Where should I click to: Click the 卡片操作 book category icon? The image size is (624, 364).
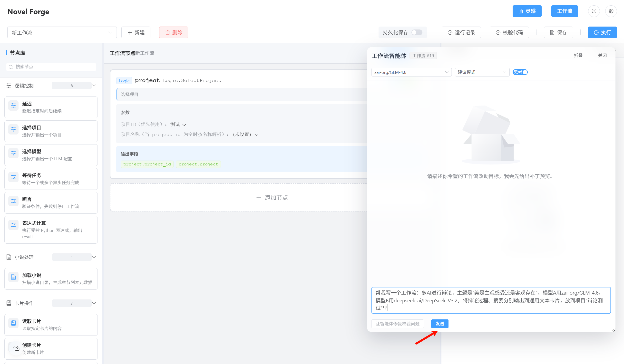click(9, 303)
